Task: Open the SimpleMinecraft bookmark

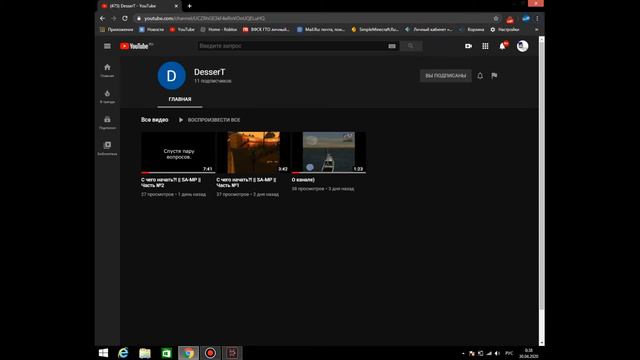Action: [x=375, y=29]
